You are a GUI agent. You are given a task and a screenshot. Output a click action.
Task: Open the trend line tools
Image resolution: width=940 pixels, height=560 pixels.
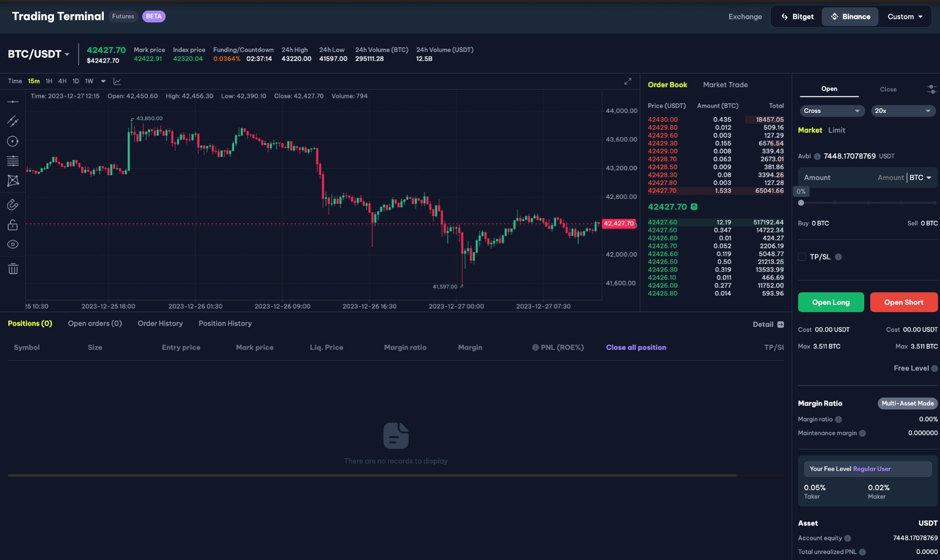[13, 121]
